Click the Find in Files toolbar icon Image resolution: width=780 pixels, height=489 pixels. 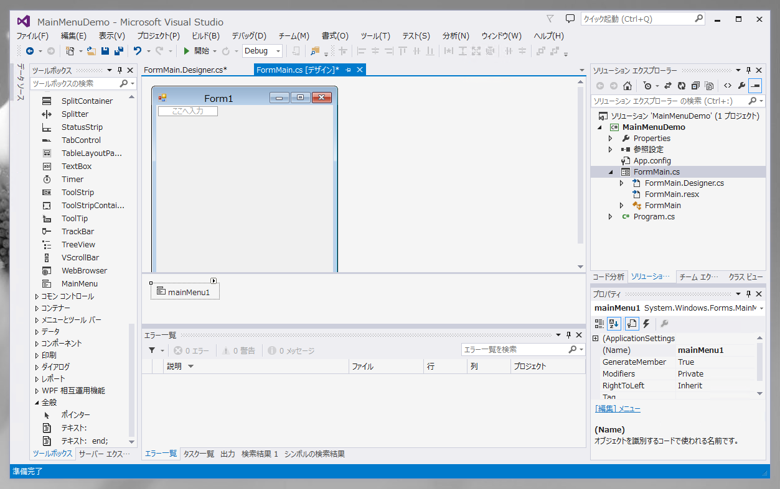314,51
